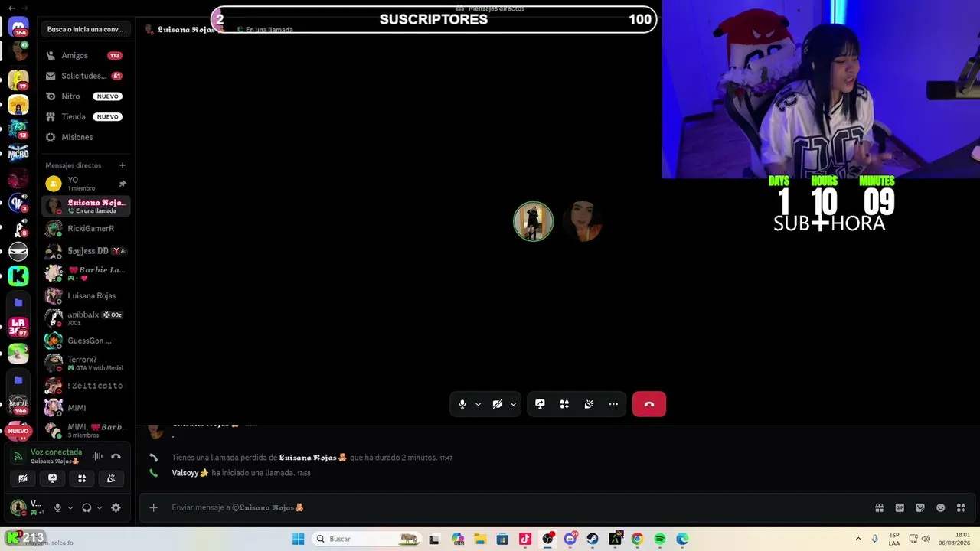Open user settings gear
980x551 pixels.
[x=116, y=507]
